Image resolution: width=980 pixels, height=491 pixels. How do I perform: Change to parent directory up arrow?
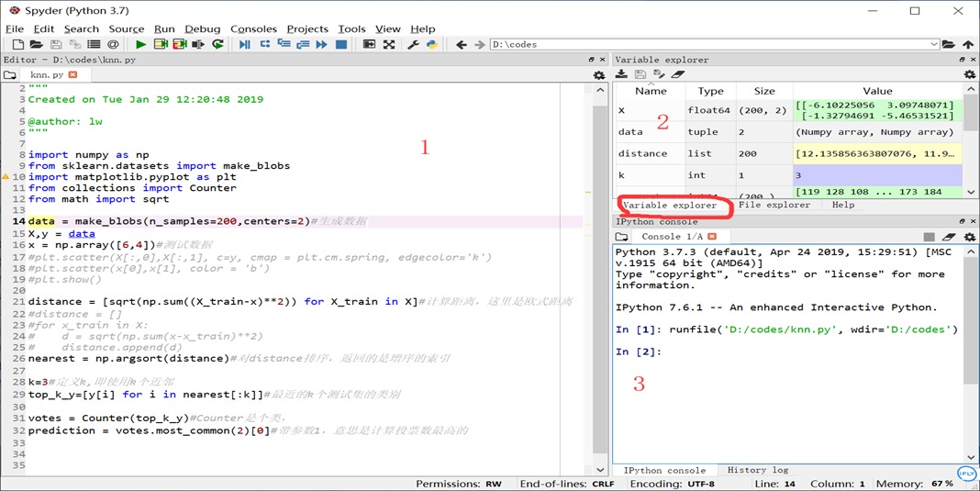[968, 44]
